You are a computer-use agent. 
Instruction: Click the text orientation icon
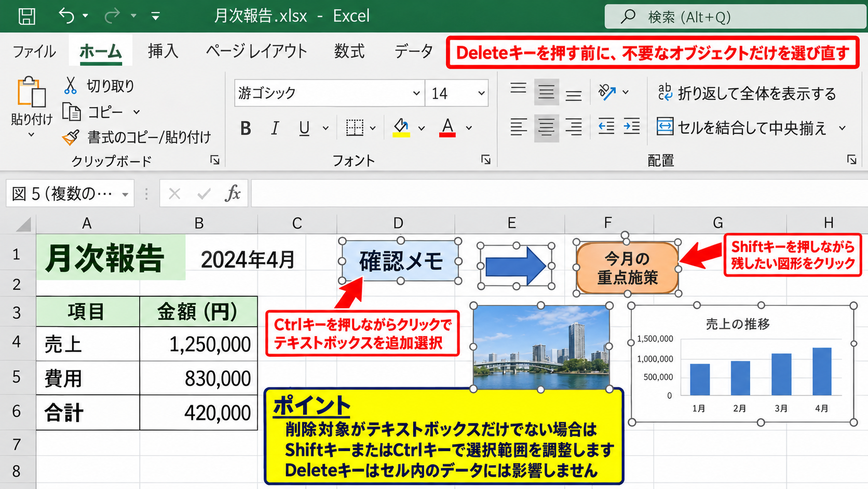click(607, 92)
